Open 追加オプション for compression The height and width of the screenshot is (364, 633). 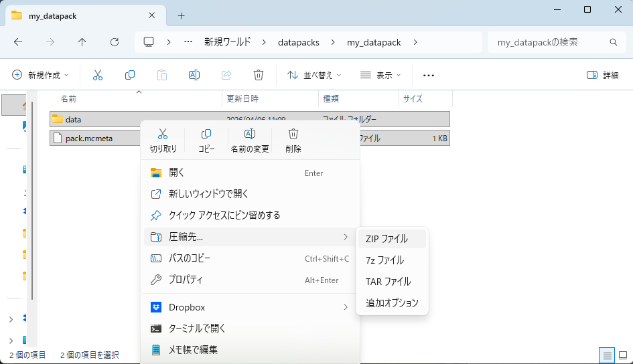pyautogui.click(x=392, y=302)
